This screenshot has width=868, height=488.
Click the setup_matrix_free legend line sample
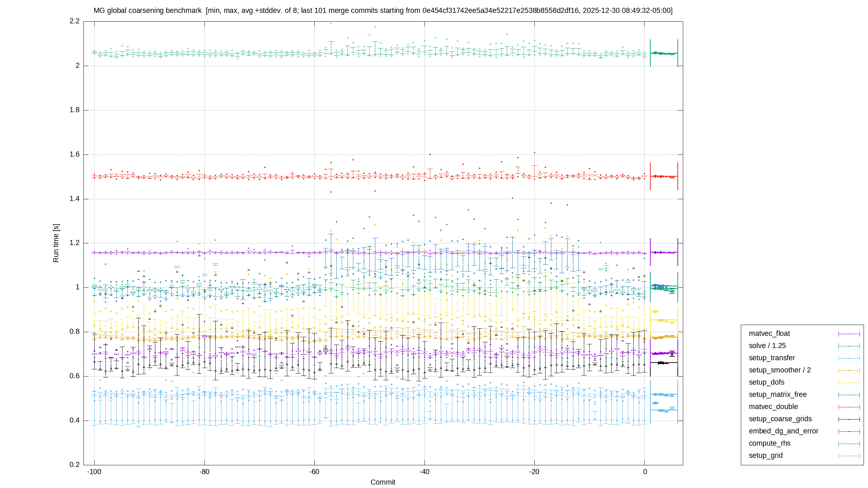[849, 395]
